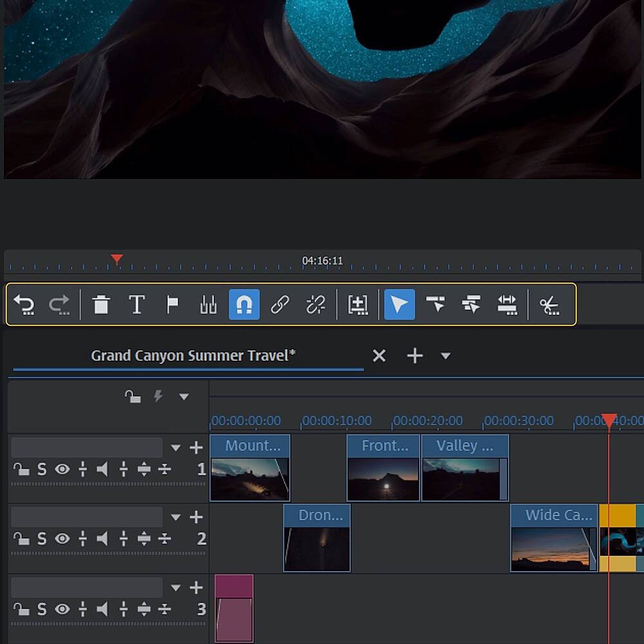Screen dimensions: 644x644
Task: Click the Redo arrow icon
Action: pos(60,305)
